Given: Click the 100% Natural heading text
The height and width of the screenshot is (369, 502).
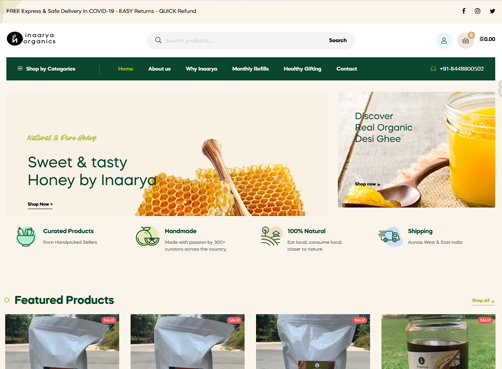Looking at the screenshot, I should [x=307, y=231].
